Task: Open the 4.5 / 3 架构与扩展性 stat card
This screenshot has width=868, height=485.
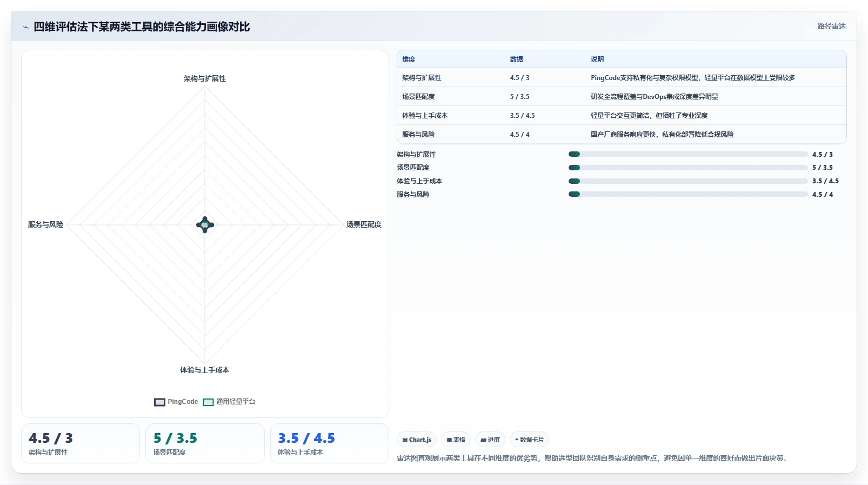Action: (81, 443)
